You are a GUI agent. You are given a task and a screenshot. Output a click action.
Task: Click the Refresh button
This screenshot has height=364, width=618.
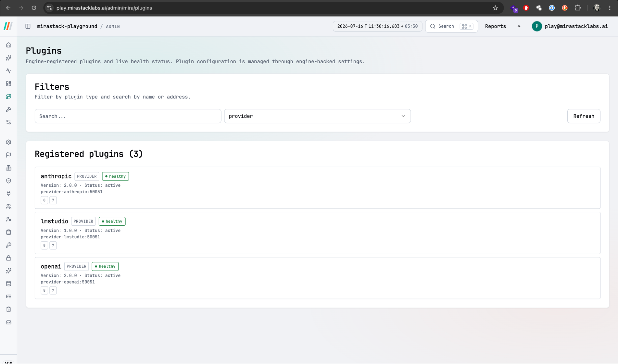click(584, 116)
